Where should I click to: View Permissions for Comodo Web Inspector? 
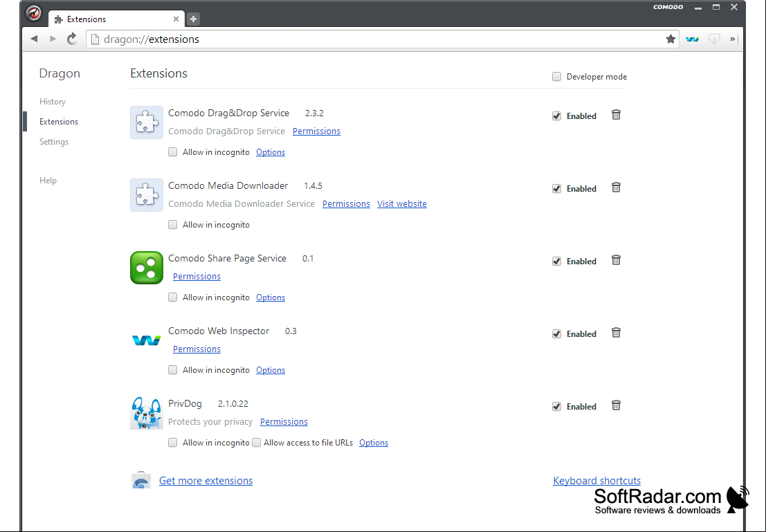coord(197,349)
